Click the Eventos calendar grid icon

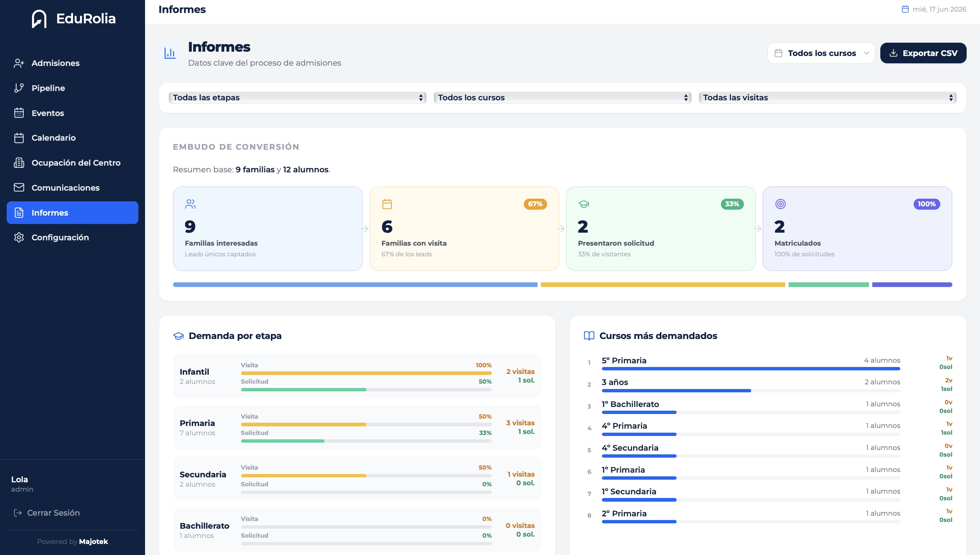tap(19, 113)
